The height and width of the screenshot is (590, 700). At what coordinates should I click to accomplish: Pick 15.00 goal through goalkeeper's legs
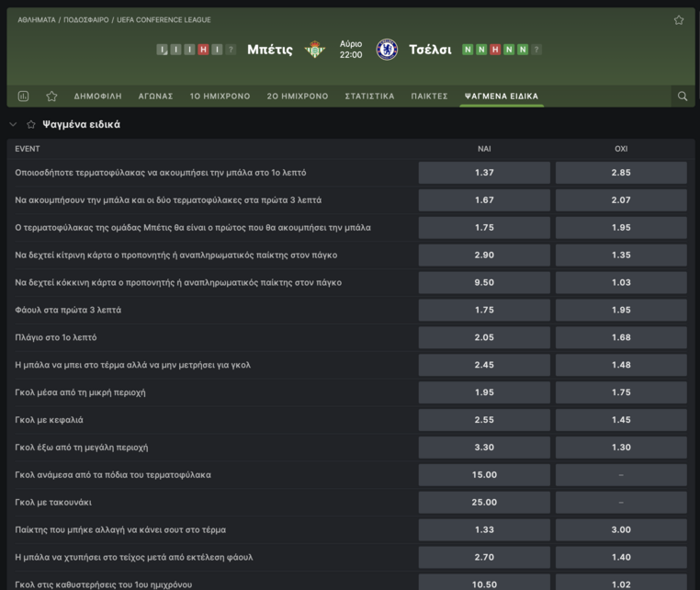pyautogui.click(x=484, y=475)
